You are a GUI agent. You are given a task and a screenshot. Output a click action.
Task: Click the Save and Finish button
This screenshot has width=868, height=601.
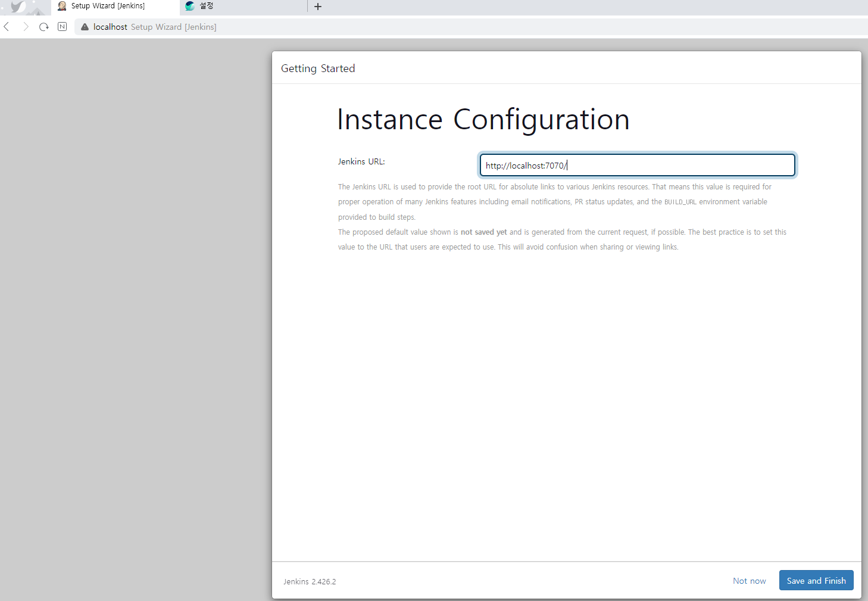pyautogui.click(x=816, y=581)
